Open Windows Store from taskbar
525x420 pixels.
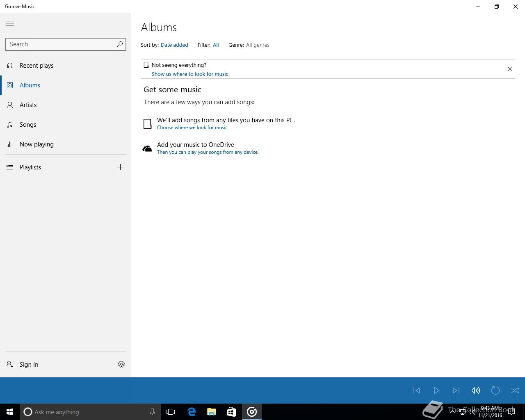tap(232, 412)
